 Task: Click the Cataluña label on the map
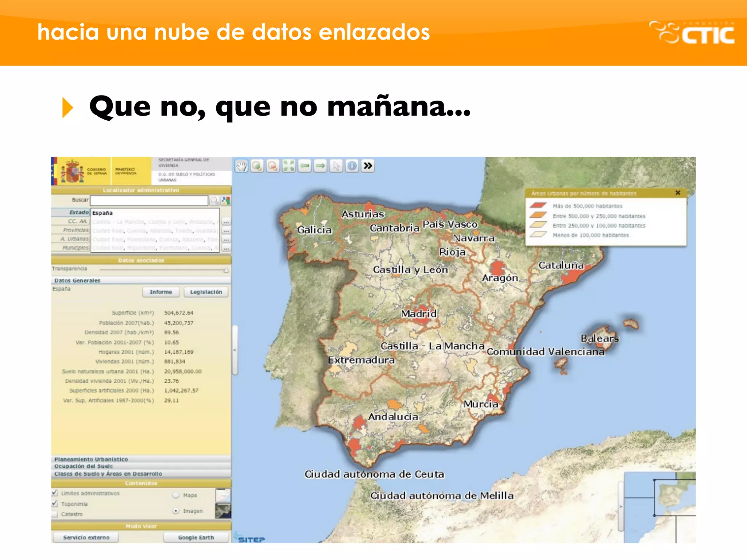click(561, 265)
